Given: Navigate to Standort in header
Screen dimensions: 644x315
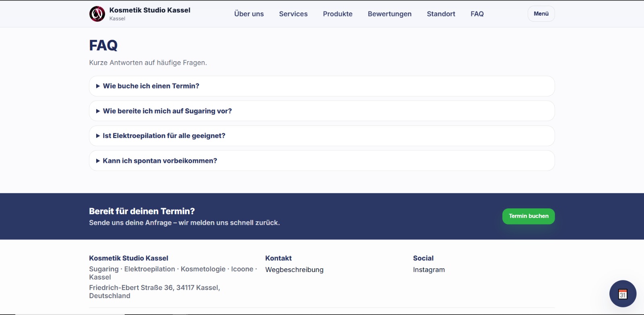Looking at the screenshot, I should 441,14.
